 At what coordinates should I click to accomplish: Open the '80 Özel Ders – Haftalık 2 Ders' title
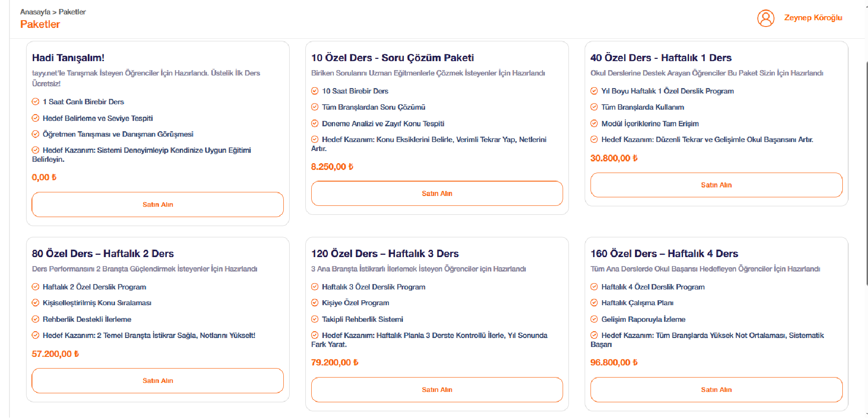(103, 253)
